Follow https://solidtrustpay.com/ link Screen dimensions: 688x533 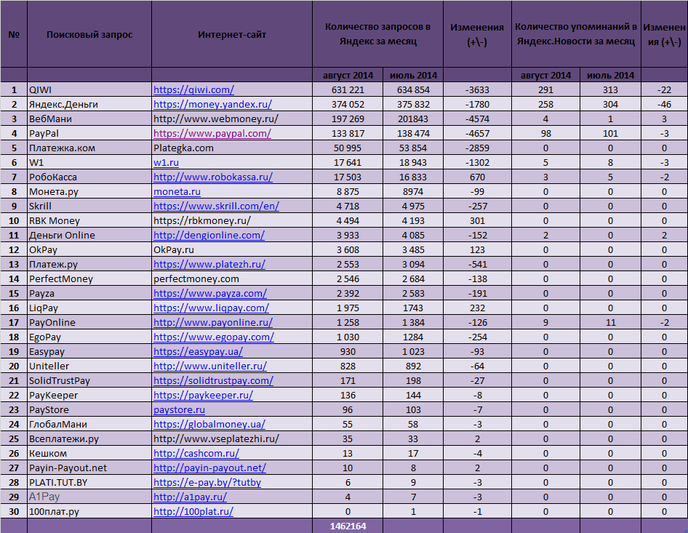pos(213,380)
